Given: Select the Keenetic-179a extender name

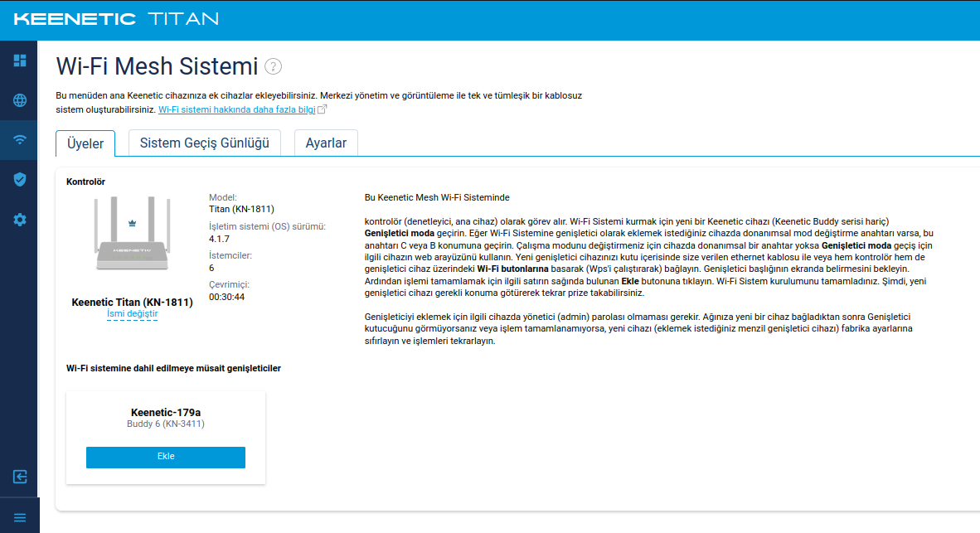Looking at the screenshot, I should tap(166, 413).
